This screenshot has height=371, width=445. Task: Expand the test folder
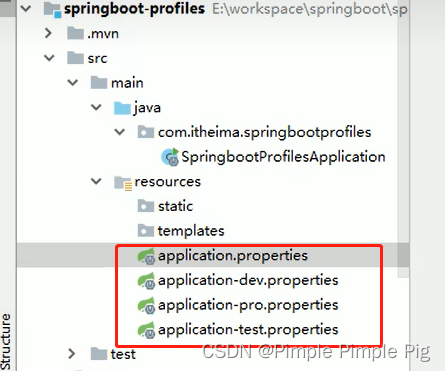point(72,354)
